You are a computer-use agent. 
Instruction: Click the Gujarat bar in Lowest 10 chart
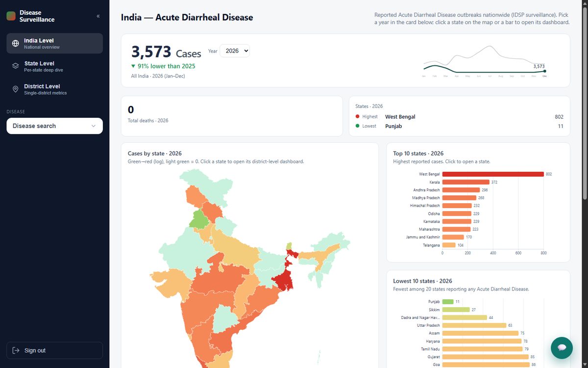[x=486, y=357]
